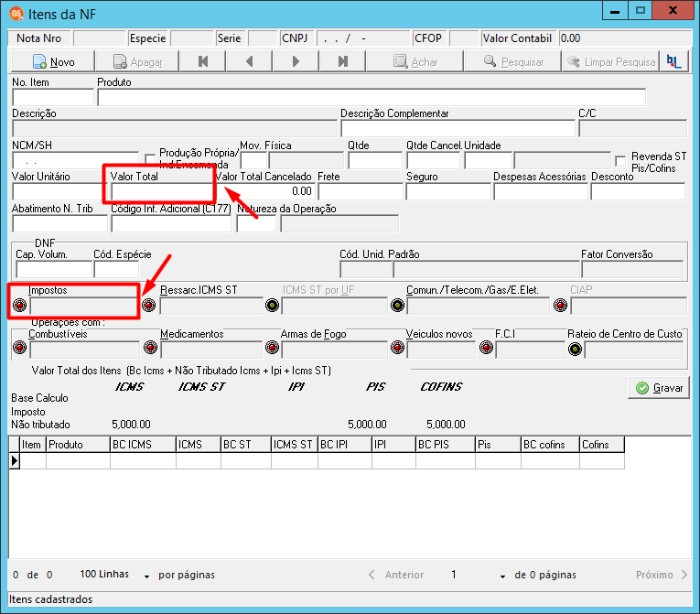Screen dimensions: 700x614
Task: Click the ICMS ST column header
Action: (295, 445)
